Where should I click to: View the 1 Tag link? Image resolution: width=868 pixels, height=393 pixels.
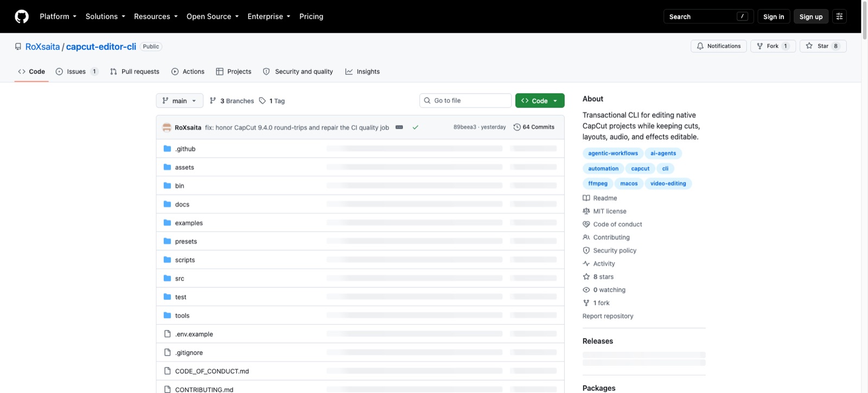[x=272, y=101]
